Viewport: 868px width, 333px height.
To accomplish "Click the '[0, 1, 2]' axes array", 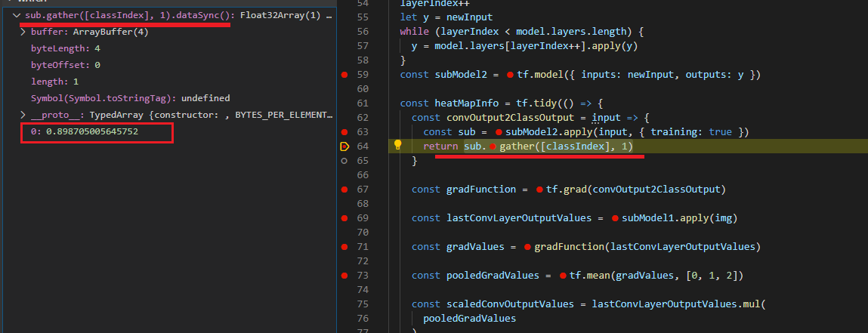I will point(711,276).
